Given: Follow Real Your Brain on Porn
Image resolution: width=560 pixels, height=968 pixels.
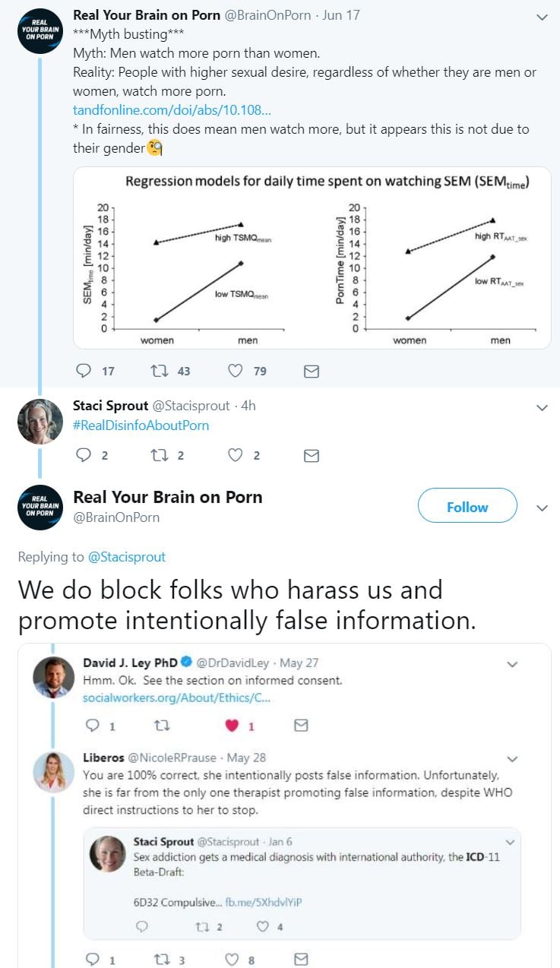Looking at the screenshot, I should point(467,507).
